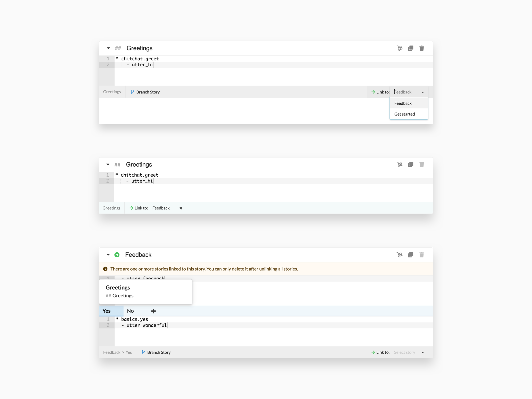Click 'basics.yes' line in Yes branch editor
Image resolution: width=532 pixels, height=399 pixels.
134,319
